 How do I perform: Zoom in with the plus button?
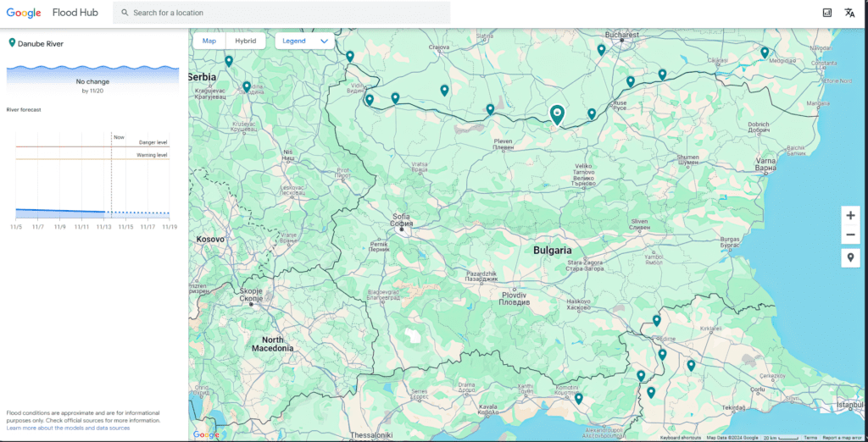point(850,215)
